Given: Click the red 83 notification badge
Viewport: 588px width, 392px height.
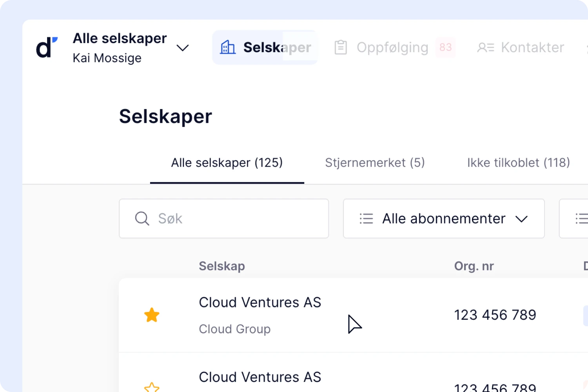Looking at the screenshot, I should pos(445,47).
